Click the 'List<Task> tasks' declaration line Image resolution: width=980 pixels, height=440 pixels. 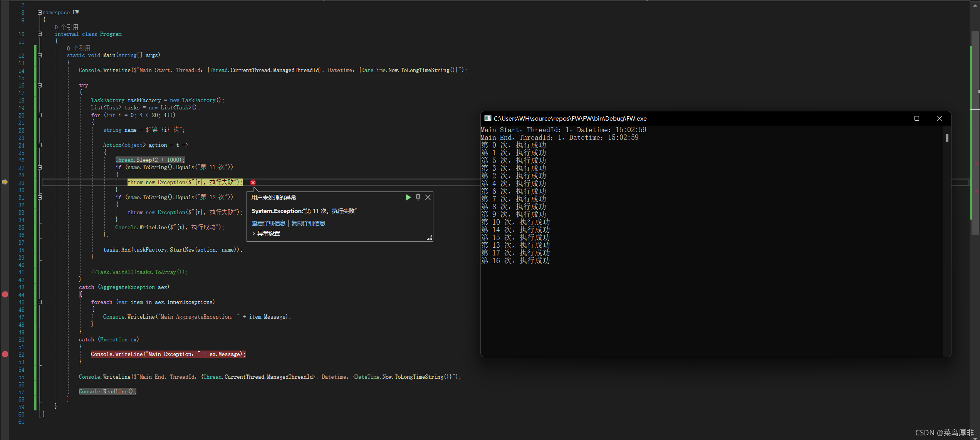click(146, 107)
